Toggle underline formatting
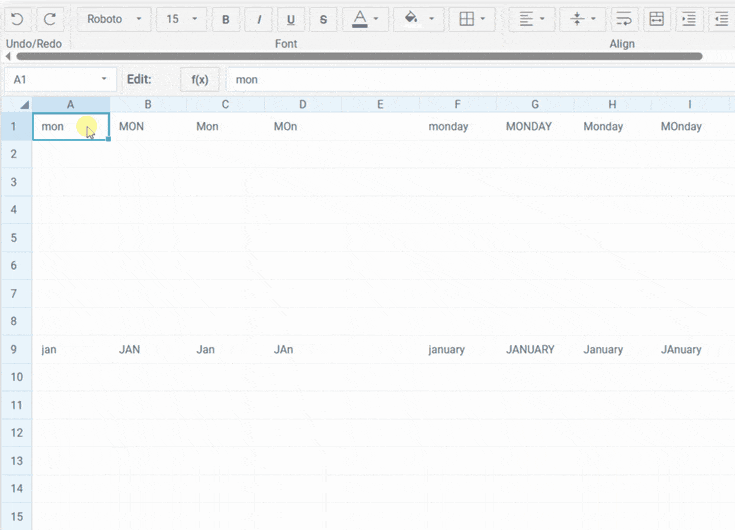This screenshot has height=530, width=735. point(291,19)
